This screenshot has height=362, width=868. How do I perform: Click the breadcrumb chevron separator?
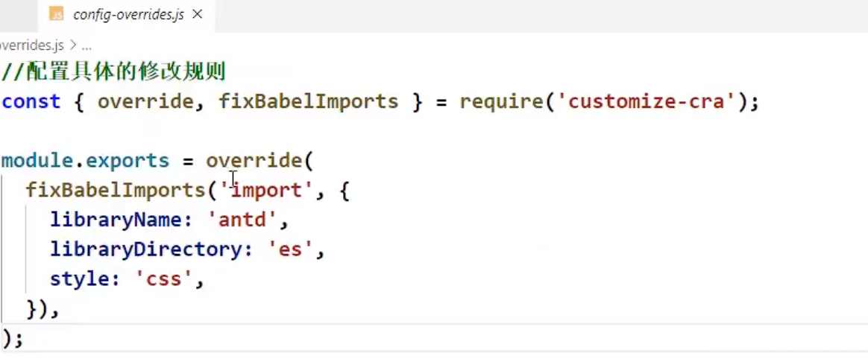tap(73, 45)
